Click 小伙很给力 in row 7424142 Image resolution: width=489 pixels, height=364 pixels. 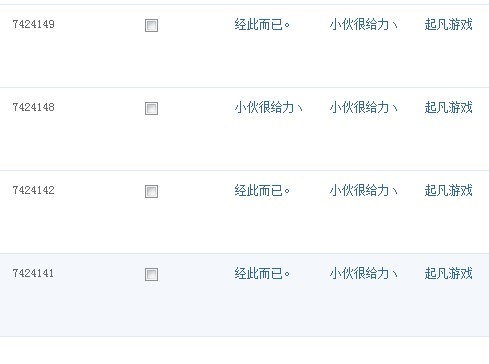363,190
